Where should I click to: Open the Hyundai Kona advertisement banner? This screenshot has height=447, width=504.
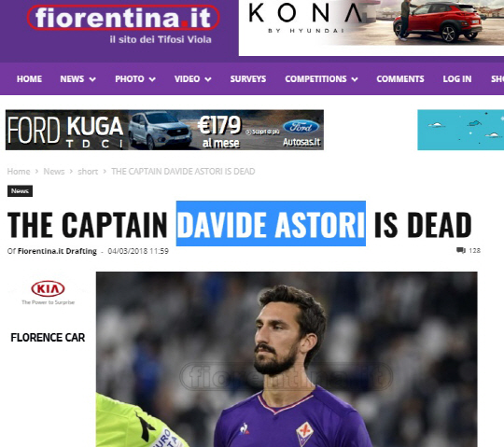pyautogui.click(x=371, y=28)
